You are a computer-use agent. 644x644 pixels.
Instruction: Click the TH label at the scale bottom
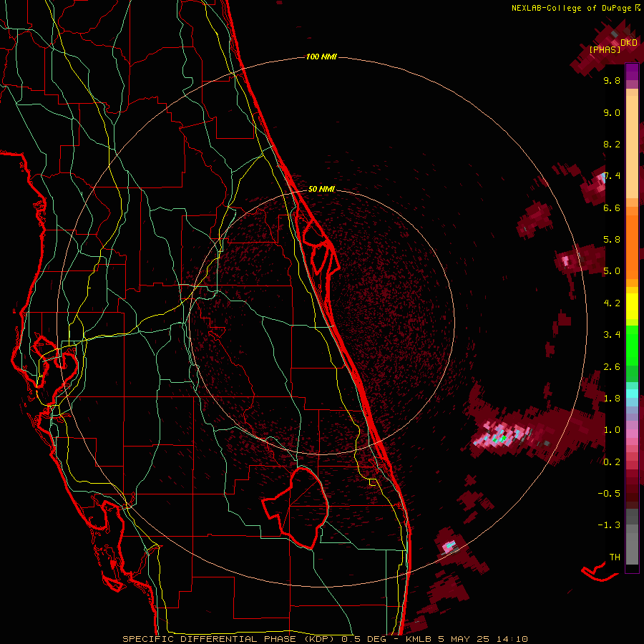[615, 557]
